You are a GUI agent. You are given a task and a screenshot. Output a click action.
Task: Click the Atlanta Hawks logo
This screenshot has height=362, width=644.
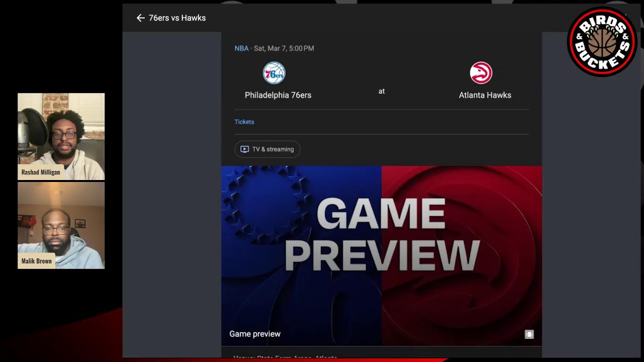click(x=481, y=73)
